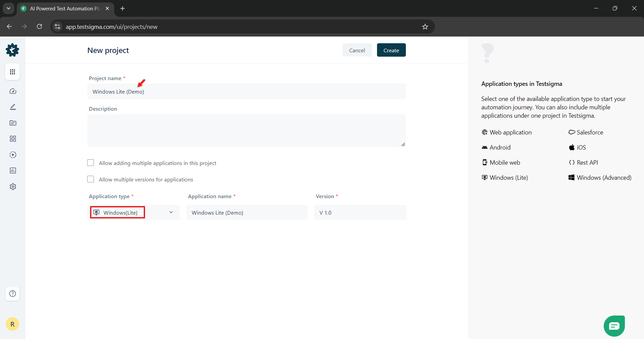Reload the page
The image size is (644, 339).
pos(40,27)
